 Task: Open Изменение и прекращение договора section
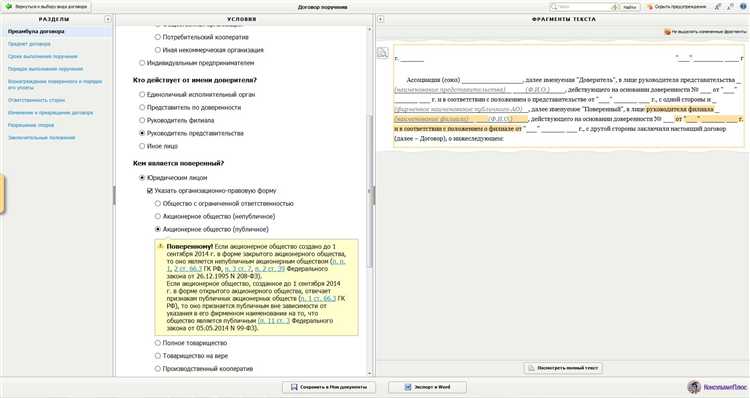pyautogui.click(x=50, y=112)
